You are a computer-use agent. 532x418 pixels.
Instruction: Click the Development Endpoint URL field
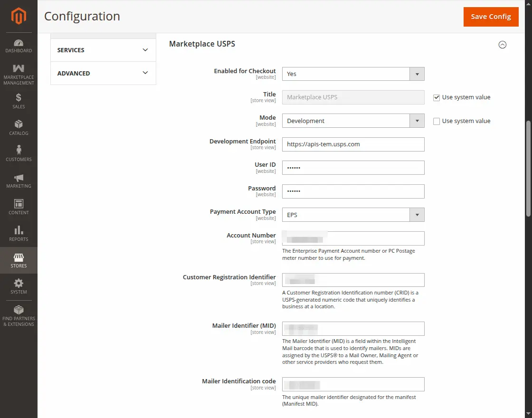353,144
